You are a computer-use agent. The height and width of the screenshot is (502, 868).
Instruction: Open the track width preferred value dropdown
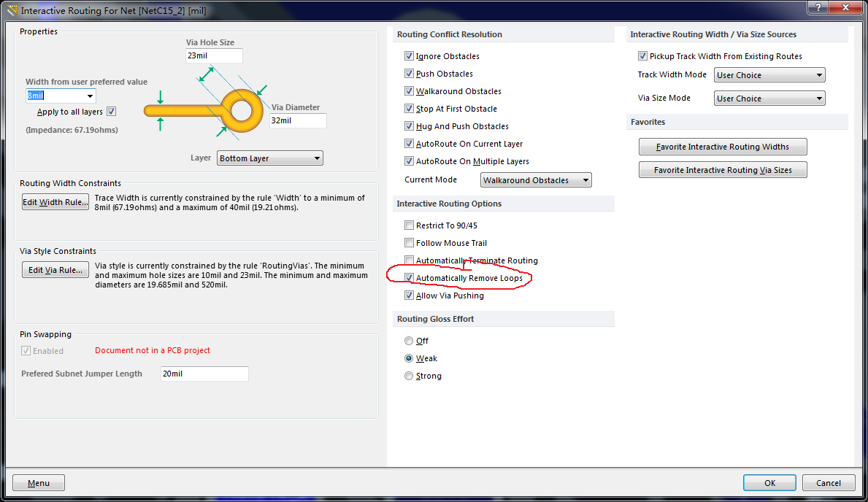click(x=90, y=96)
